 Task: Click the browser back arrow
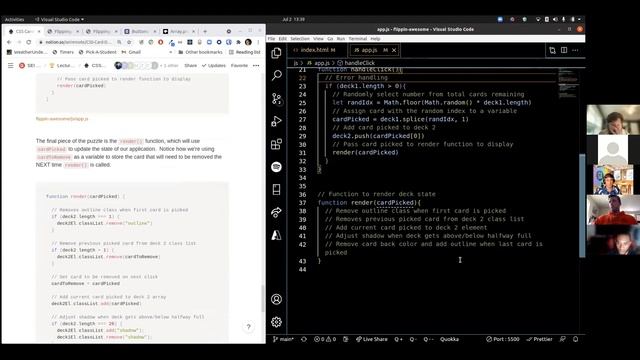9,42
